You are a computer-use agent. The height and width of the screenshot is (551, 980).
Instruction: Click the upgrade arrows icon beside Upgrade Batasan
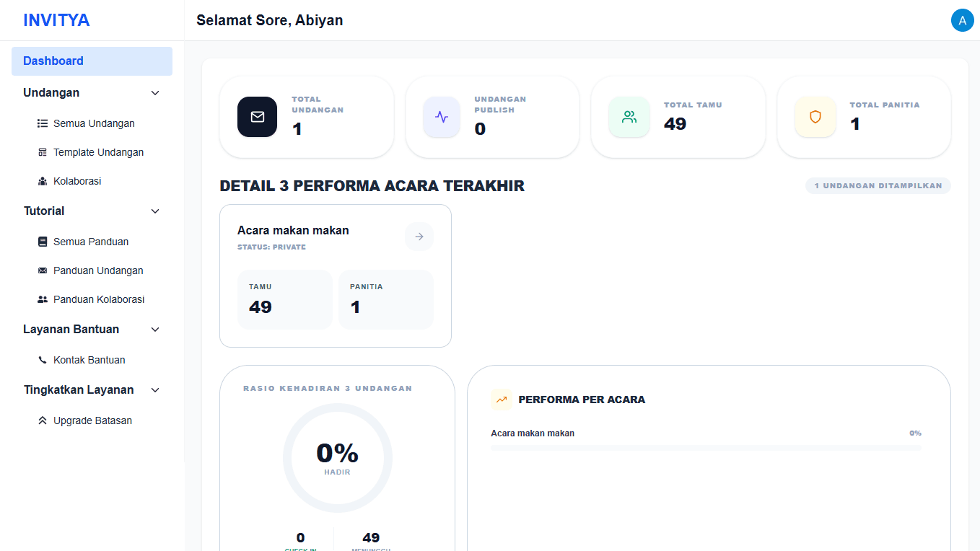click(42, 420)
